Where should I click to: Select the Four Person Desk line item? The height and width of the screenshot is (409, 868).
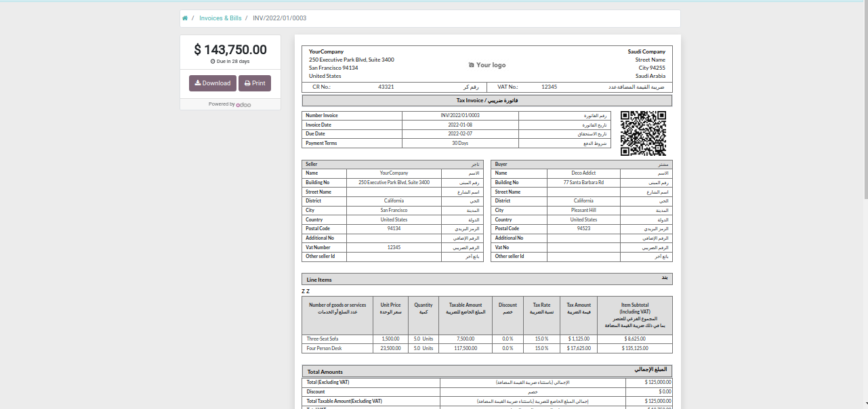[323, 348]
